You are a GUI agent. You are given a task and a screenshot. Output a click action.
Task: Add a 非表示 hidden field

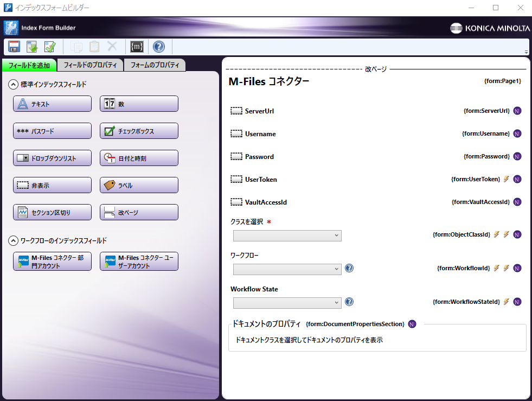pos(52,185)
